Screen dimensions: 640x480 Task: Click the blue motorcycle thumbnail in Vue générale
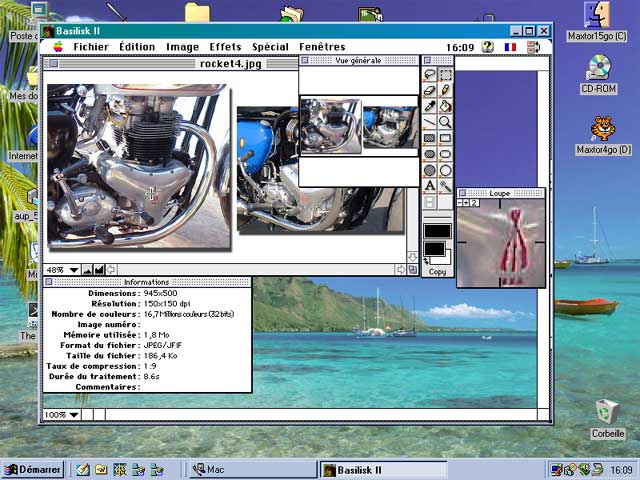click(x=390, y=127)
